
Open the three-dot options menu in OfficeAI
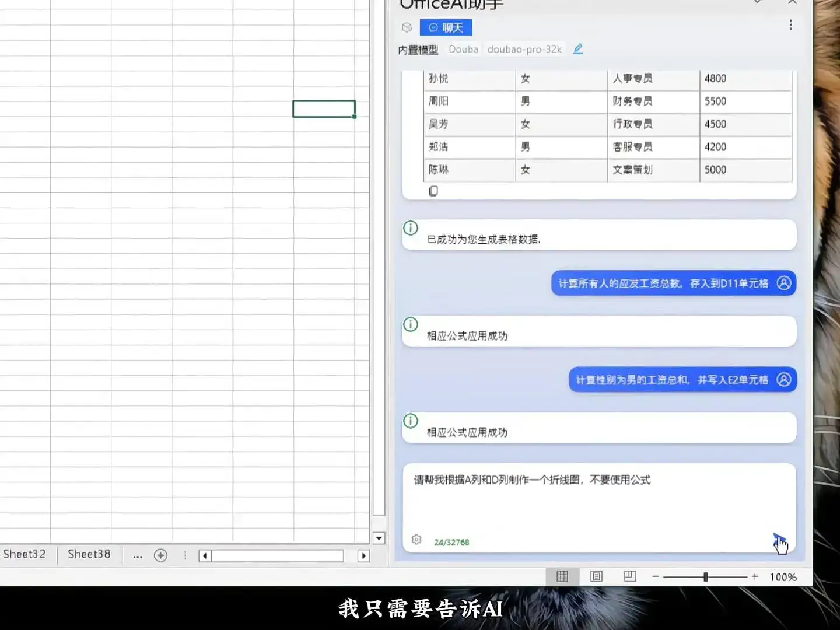point(790,25)
